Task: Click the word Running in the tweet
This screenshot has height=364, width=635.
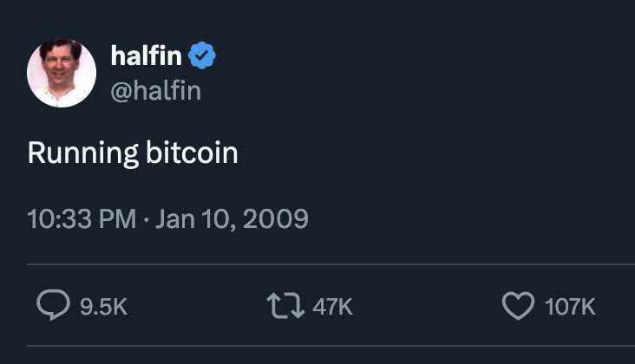Action: point(82,153)
